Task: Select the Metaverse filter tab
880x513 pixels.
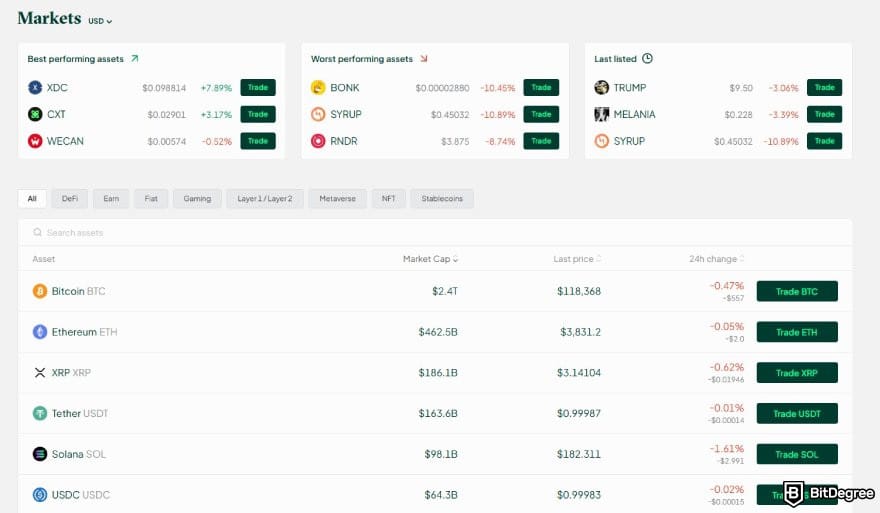Action: [x=337, y=199]
